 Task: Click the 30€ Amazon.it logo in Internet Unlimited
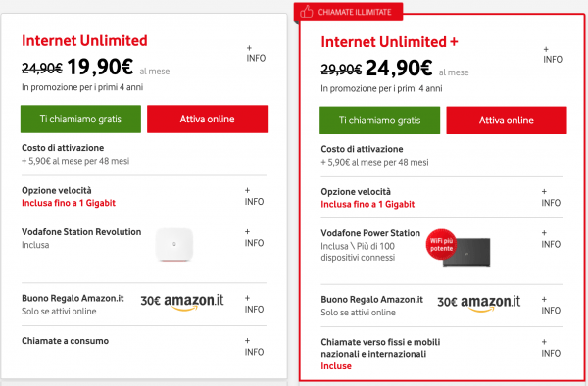point(182,302)
